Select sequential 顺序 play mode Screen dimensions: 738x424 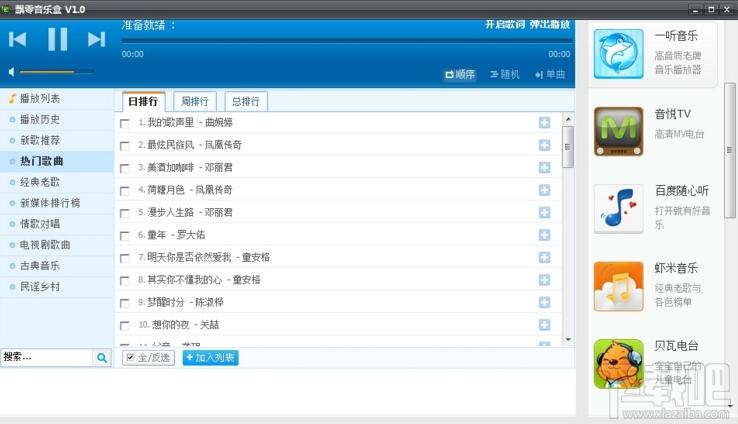[460, 74]
